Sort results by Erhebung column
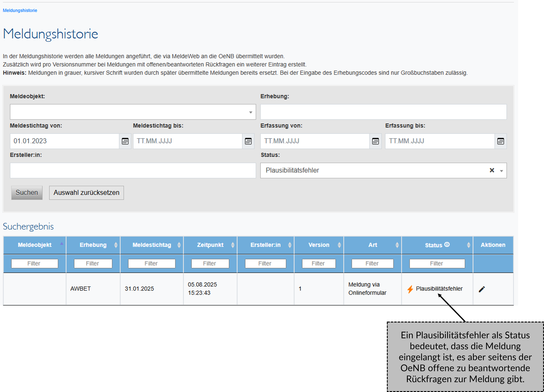The height and width of the screenshot is (392, 544). coord(93,245)
